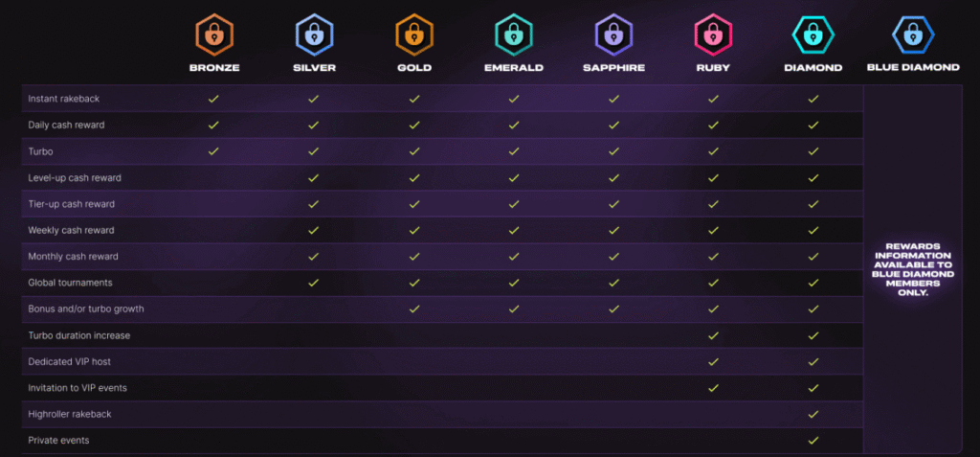Select the Diamond tier lock badge
Image resolution: width=980 pixels, height=457 pixels.
(813, 34)
